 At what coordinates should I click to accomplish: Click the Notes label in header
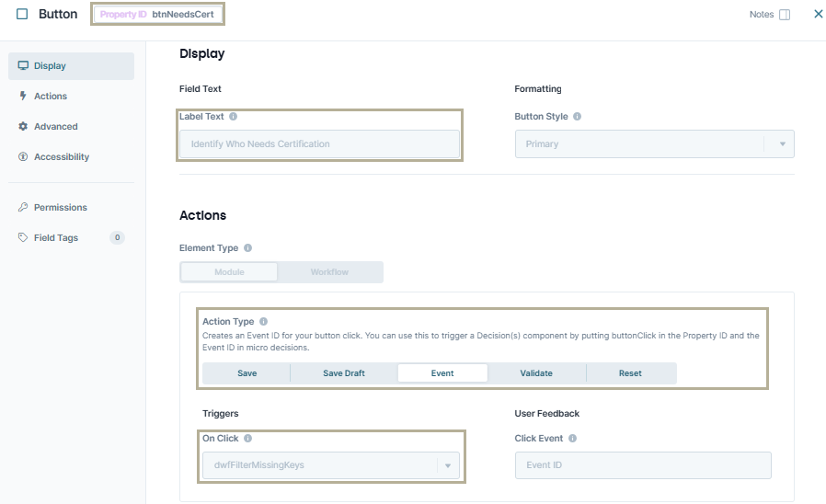coord(762,14)
